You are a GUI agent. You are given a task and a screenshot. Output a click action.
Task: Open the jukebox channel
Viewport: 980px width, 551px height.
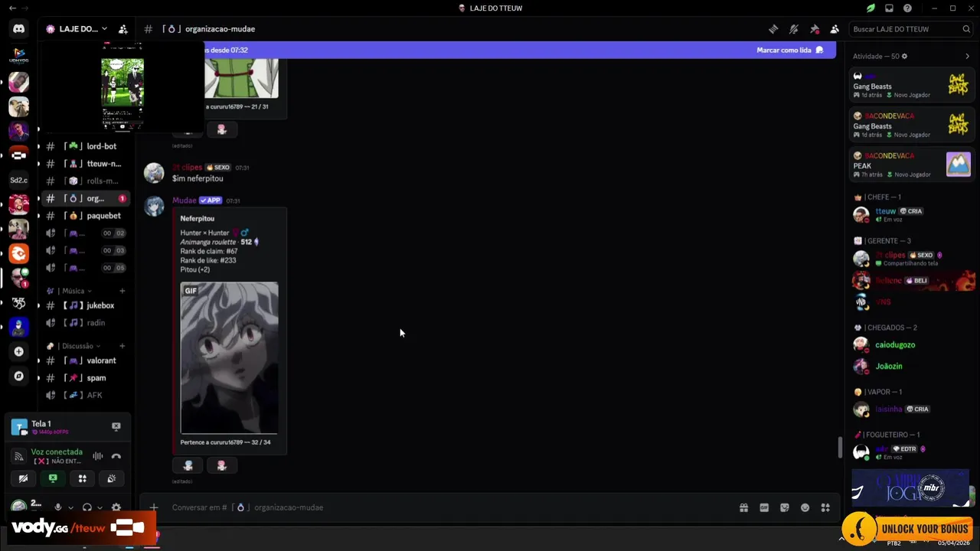[85, 305]
